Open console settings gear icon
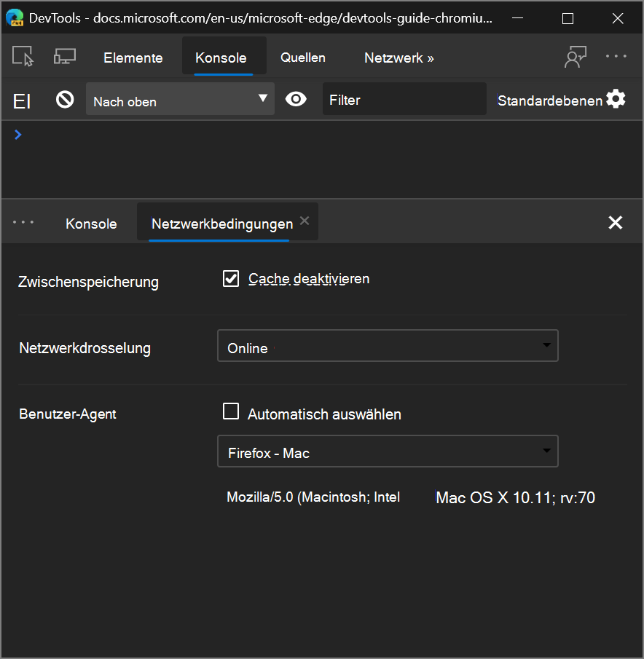Screen dimensions: 644x659 click(616, 99)
